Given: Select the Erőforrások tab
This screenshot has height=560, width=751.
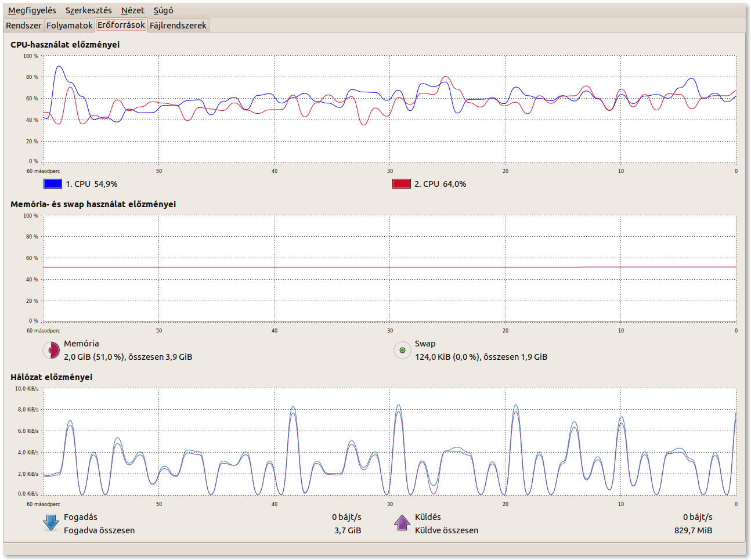Looking at the screenshot, I should (x=121, y=25).
